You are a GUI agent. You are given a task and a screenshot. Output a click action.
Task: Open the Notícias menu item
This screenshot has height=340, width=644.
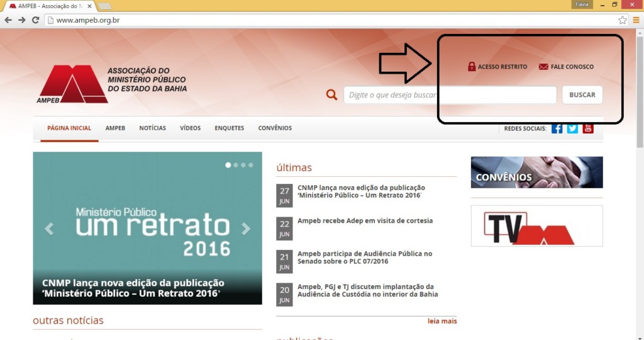pos(153,128)
